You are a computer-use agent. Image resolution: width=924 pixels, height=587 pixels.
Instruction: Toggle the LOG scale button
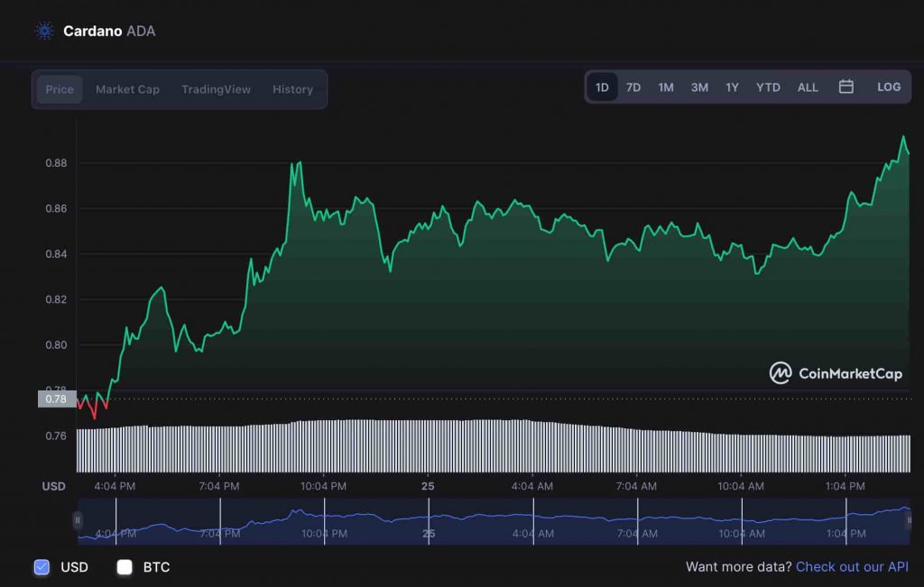[x=888, y=87]
